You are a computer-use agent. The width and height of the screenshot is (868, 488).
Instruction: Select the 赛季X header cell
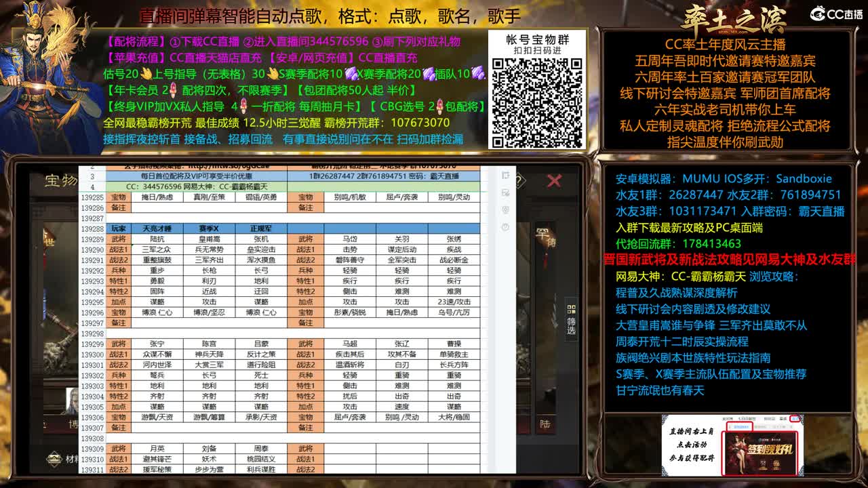tap(210, 229)
